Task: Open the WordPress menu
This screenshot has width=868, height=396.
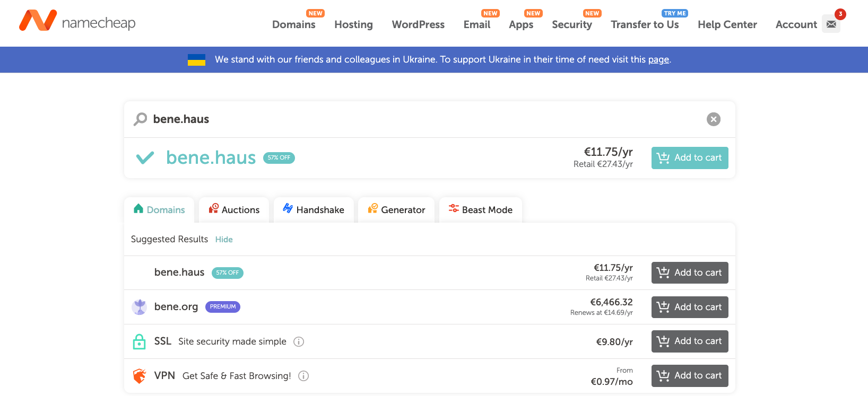Action: [x=418, y=24]
